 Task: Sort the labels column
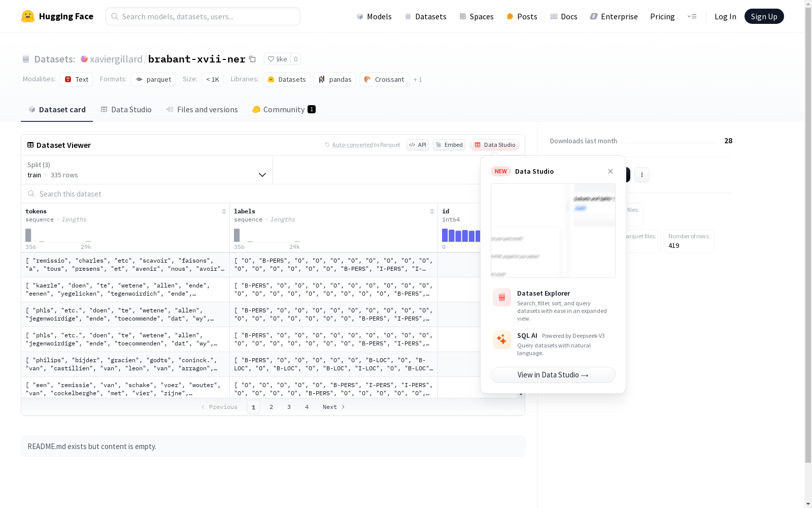tap(432, 211)
